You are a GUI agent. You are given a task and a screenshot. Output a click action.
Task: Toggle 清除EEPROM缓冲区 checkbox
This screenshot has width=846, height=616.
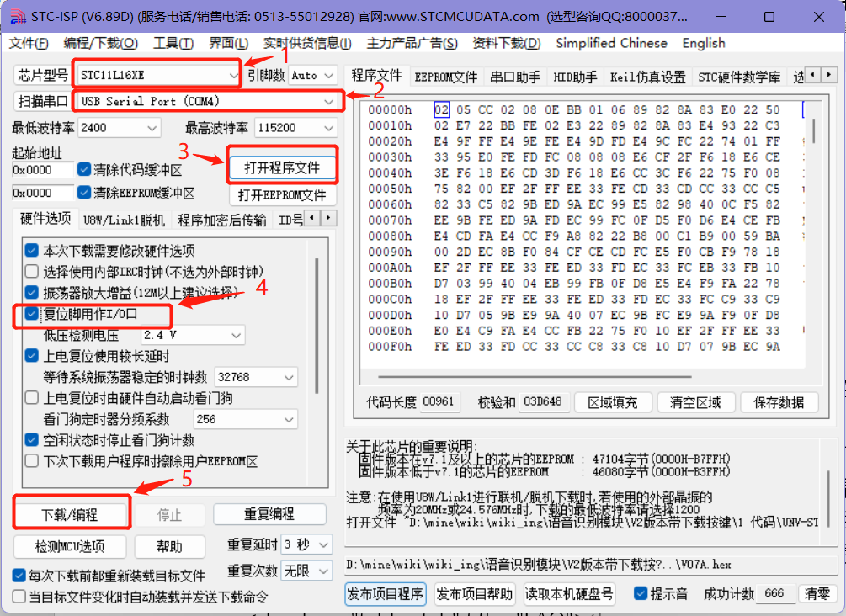[x=83, y=192]
